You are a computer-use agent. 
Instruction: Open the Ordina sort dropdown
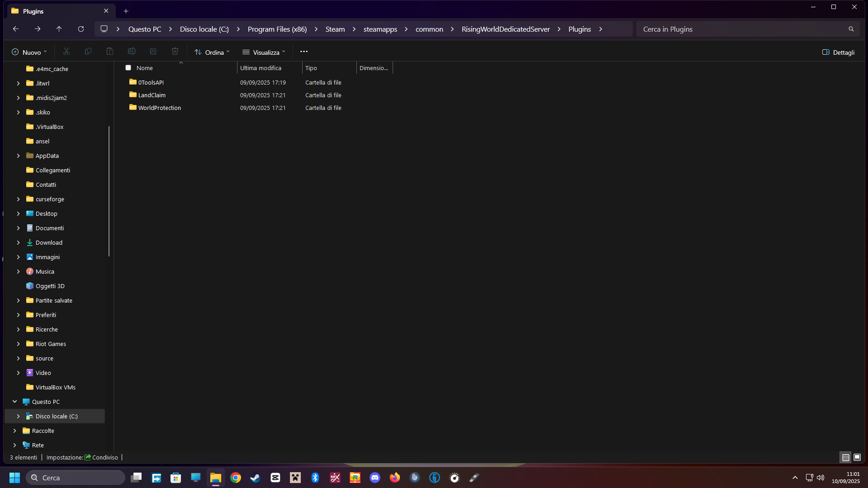pos(212,52)
